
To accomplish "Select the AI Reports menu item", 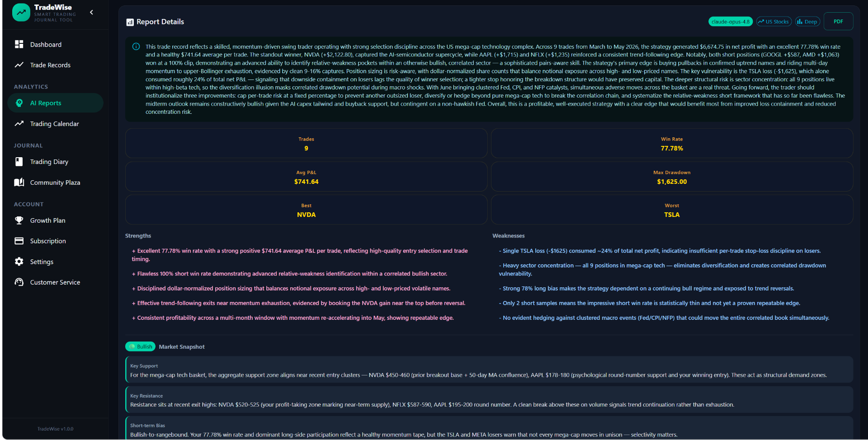I will pyautogui.click(x=55, y=103).
